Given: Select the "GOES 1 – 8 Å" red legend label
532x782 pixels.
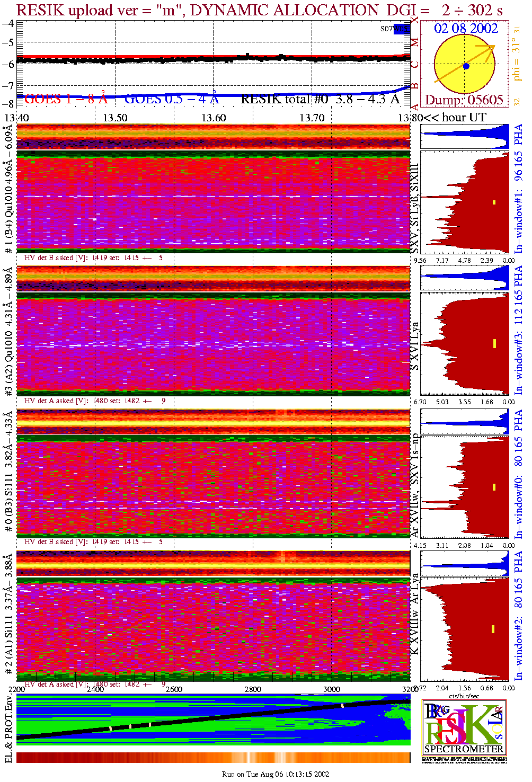Looking at the screenshot, I should click(66, 99).
